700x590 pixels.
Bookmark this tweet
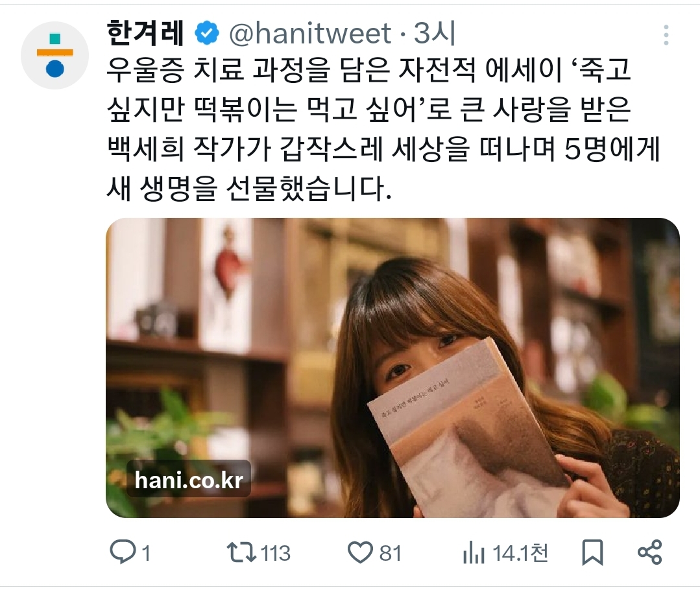(592, 552)
